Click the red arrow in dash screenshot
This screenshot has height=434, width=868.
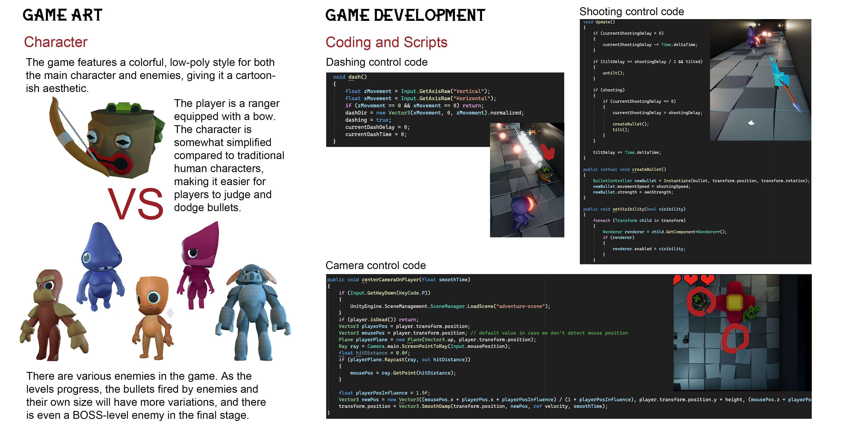tap(548, 152)
